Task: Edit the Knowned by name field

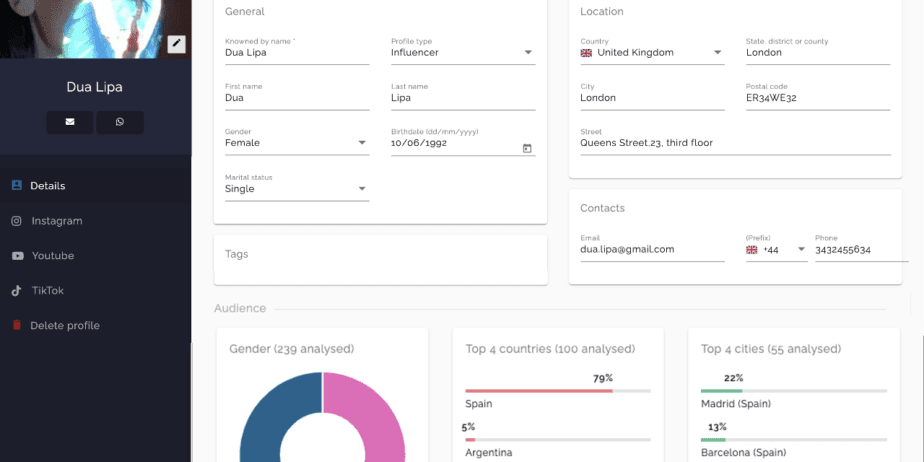Action: (x=297, y=51)
